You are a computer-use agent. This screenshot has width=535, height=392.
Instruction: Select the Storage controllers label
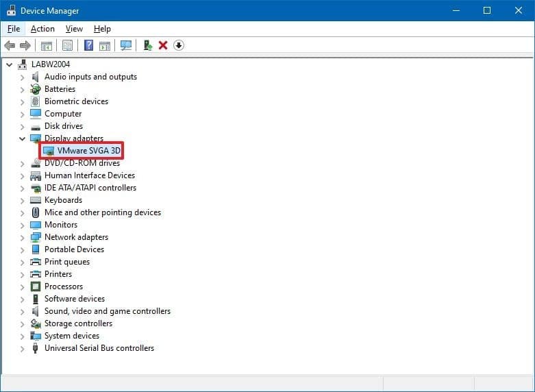79,323
